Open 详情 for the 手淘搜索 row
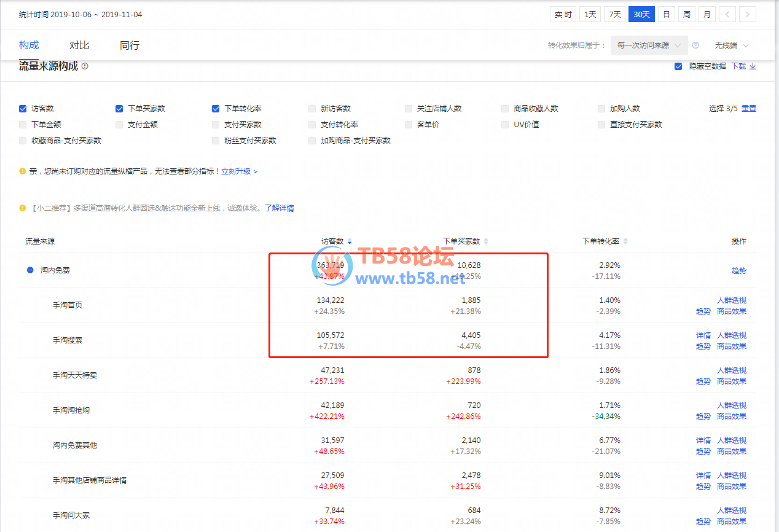779x532 pixels. pos(703,335)
